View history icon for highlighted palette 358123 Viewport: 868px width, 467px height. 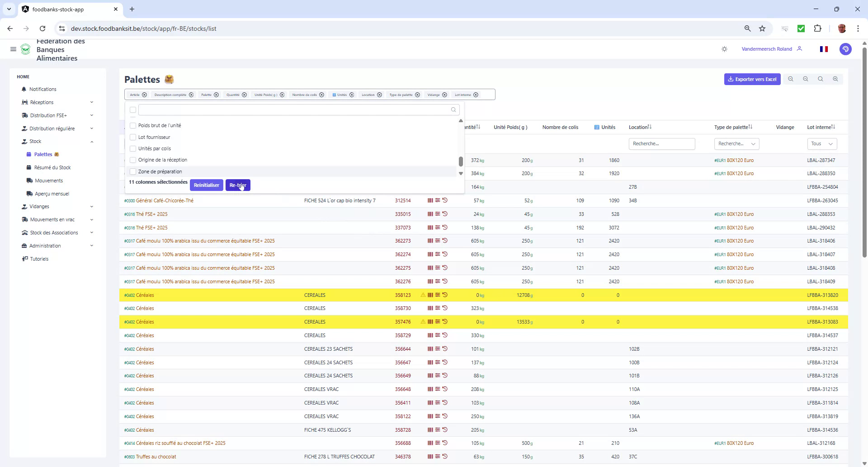446,295
